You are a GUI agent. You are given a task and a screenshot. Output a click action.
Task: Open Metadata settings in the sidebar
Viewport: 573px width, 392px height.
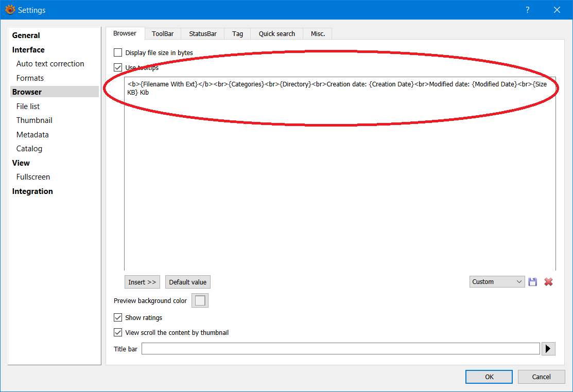coord(32,134)
